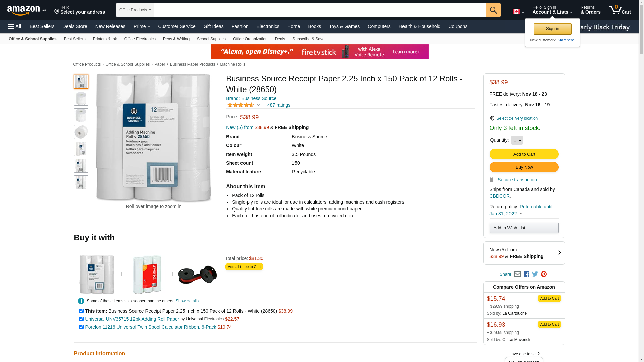Click the search magnifier button

tap(493, 10)
